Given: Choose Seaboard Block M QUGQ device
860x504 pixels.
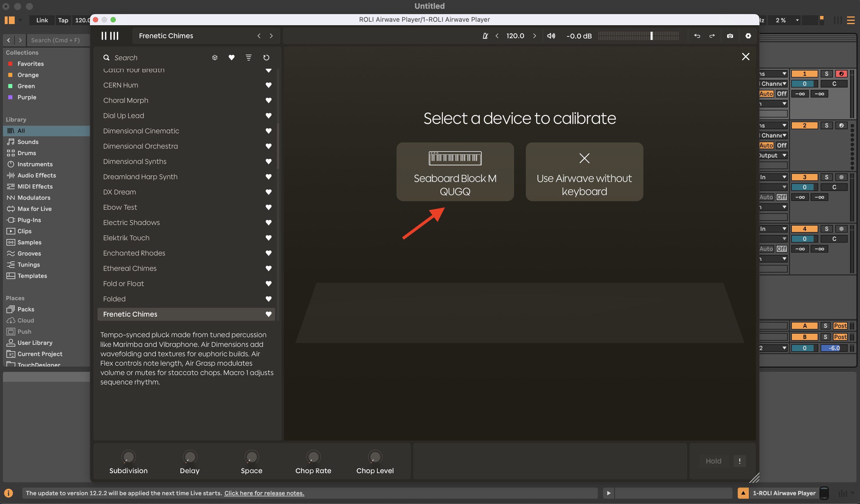Looking at the screenshot, I should click(x=455, y=172).
